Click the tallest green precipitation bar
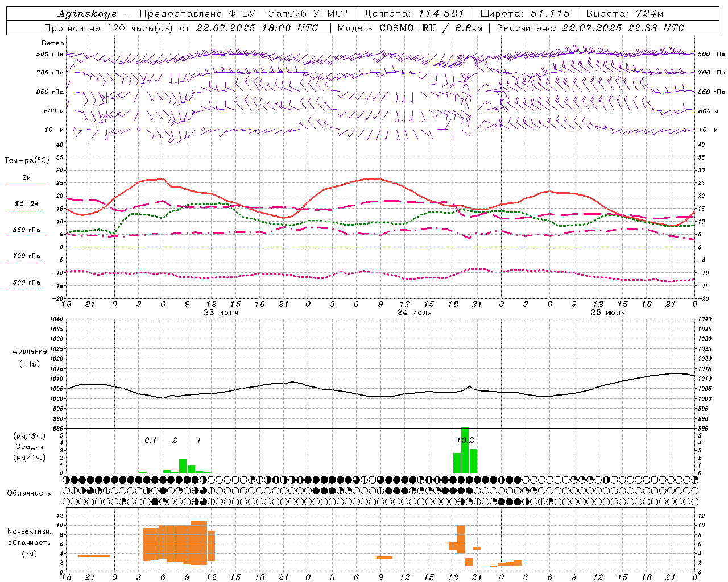 [x=465, y=450]
